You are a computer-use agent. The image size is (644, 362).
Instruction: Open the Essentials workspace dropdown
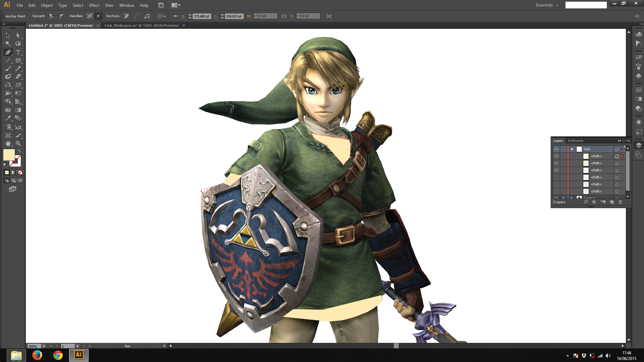click(547, 5)
